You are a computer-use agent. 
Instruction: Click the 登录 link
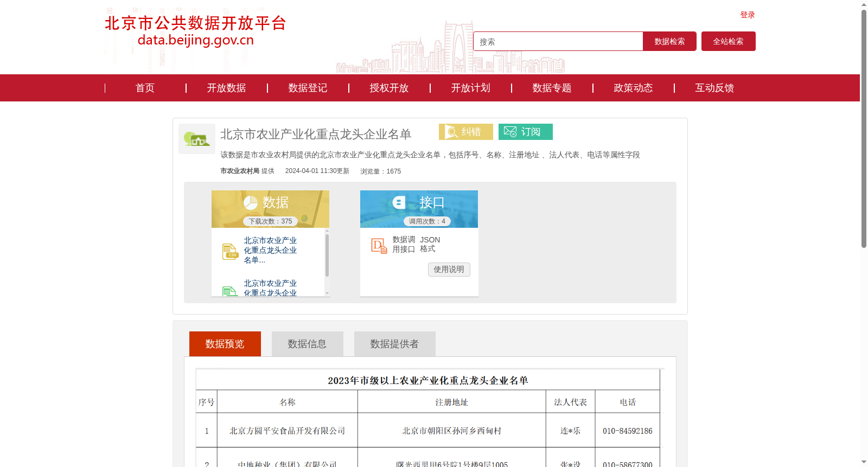tap(748, 15)
